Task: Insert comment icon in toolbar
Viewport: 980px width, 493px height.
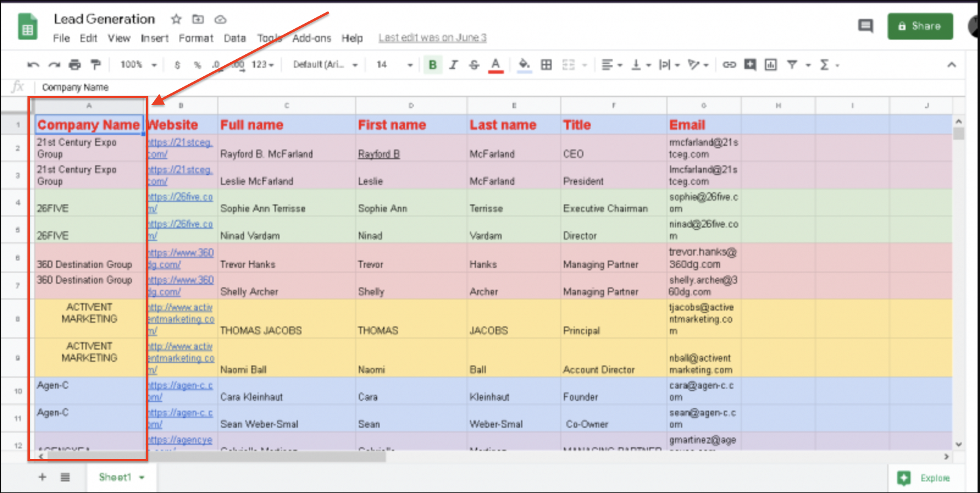Action: pyautogui.click(x=750, y=65)
